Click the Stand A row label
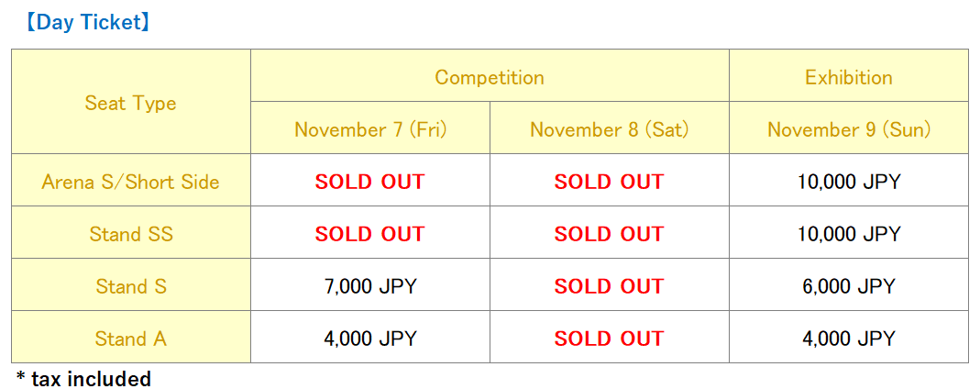980x389 pixels. coord(130,339)
